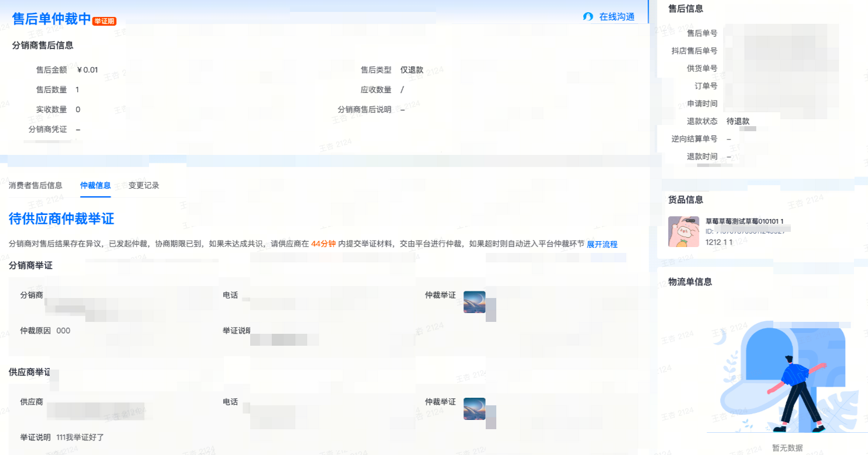Select the 待退款 refund status value
The height and width of the screenshot is (455, 868).
coord(738,121)
